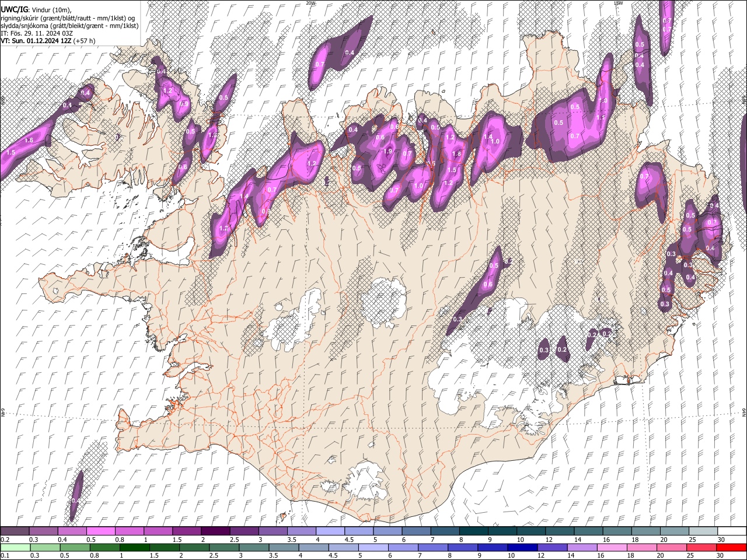Click the 1.1 precipitation value on the map
The height and width of the screenshot is (560, 747).
[601, 118]
